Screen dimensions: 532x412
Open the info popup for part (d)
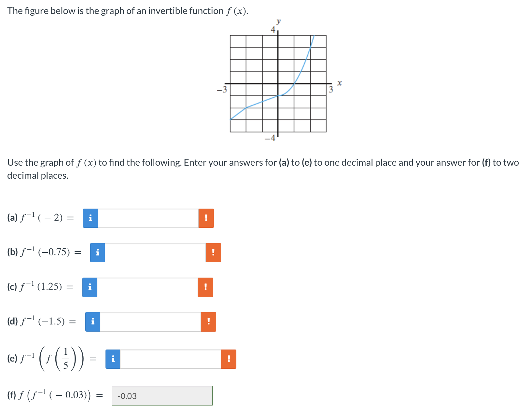pyautogui.click(x=92, y=322)
